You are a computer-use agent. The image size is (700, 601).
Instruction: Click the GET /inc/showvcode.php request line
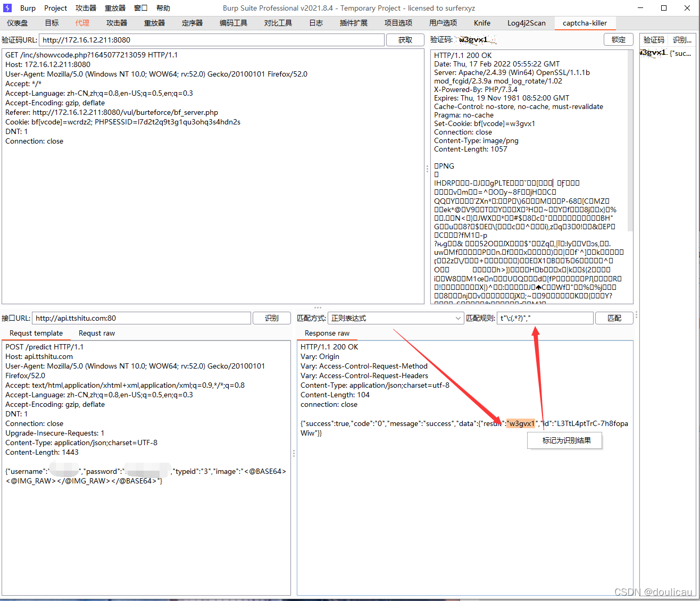point(91,55)
